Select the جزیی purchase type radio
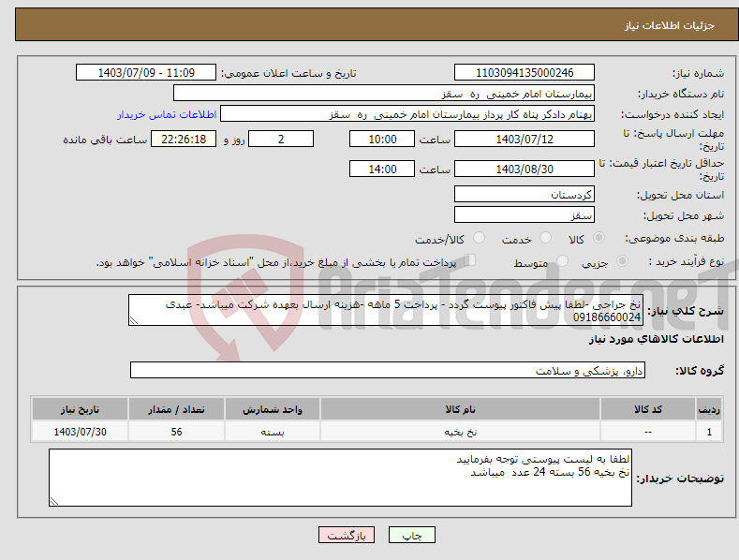This screenshot has height=560, width=739. point(622,260)
